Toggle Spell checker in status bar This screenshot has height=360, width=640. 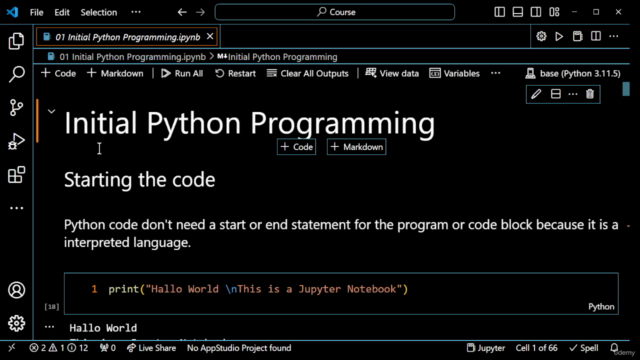click(x=584, y=348)
